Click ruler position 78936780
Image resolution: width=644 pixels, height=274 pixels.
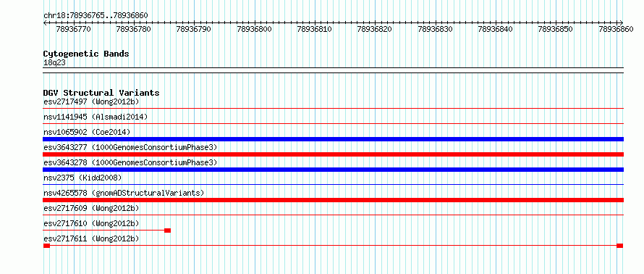(134, 29)
